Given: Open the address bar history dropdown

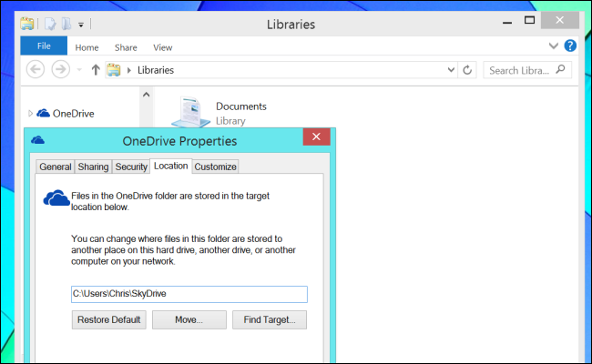Looking at the screenshot, I should tap(451, 70).
